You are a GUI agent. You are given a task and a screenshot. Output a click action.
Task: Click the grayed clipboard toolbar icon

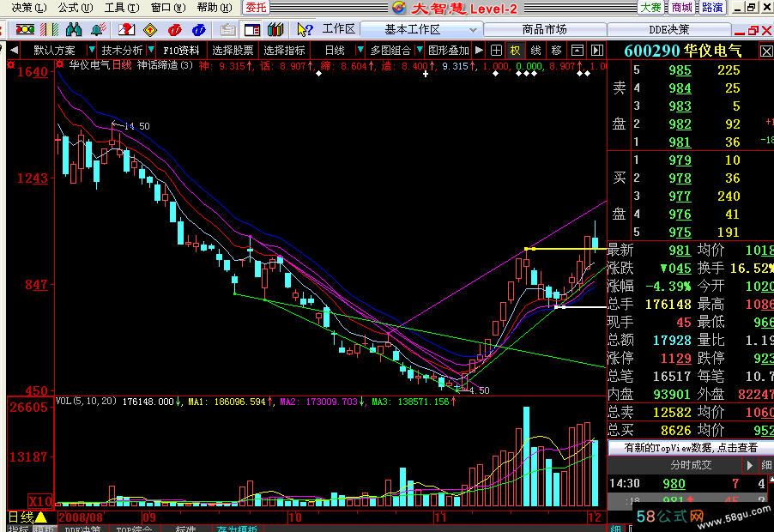click(x=227, y=30)
